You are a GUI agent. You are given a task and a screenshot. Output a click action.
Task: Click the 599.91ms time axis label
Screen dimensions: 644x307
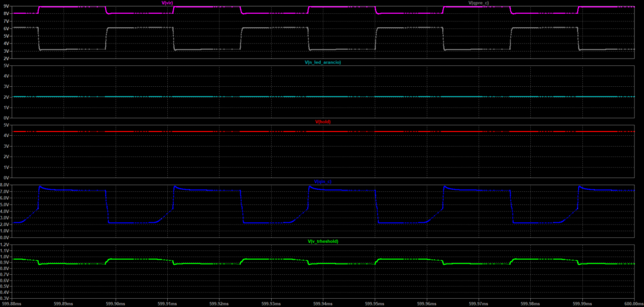167,303
